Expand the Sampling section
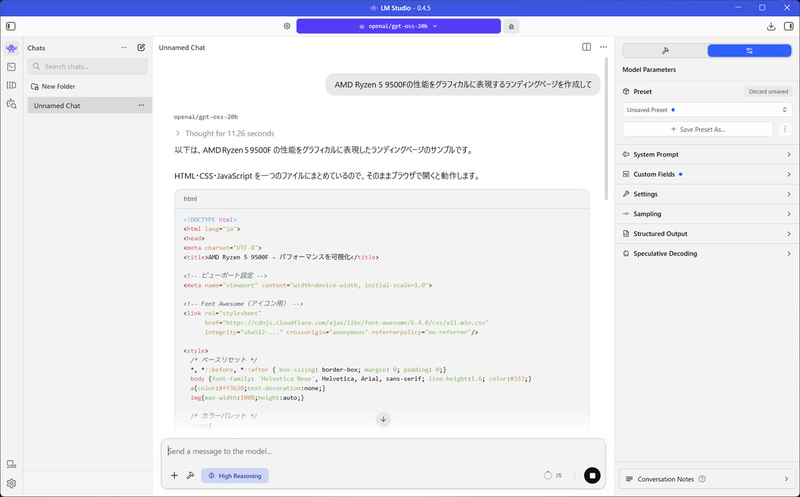Screen dimensions: 800x497 [x=707, y=214]
